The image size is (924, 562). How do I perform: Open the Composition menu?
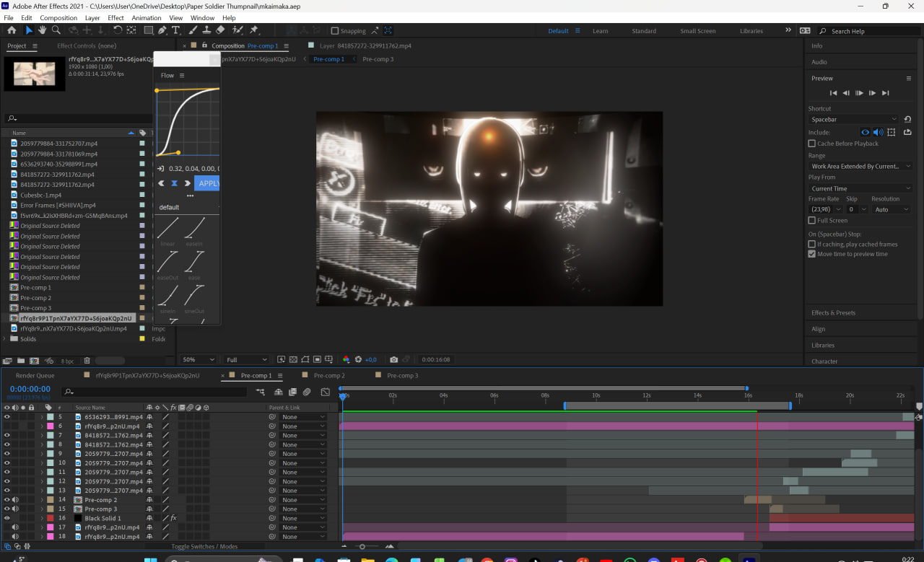pyautogui.click(x=58, y=17)
